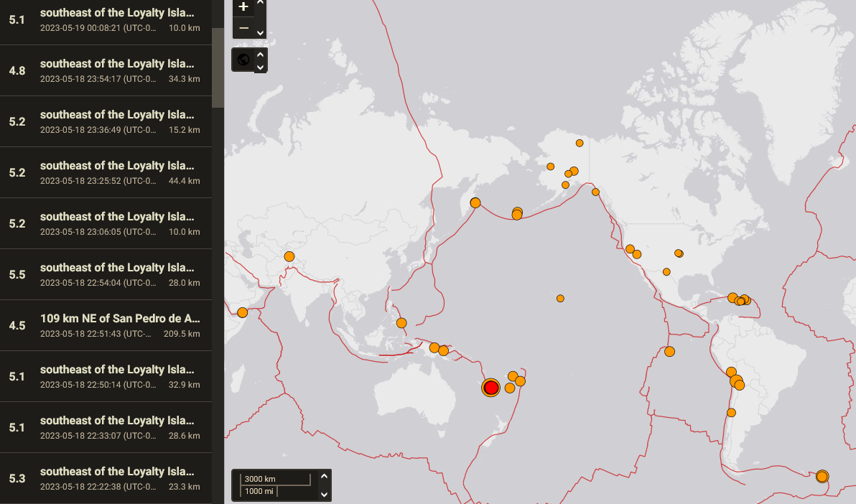Select the southern Alaska marker near Kodiak

coord(566,185)
